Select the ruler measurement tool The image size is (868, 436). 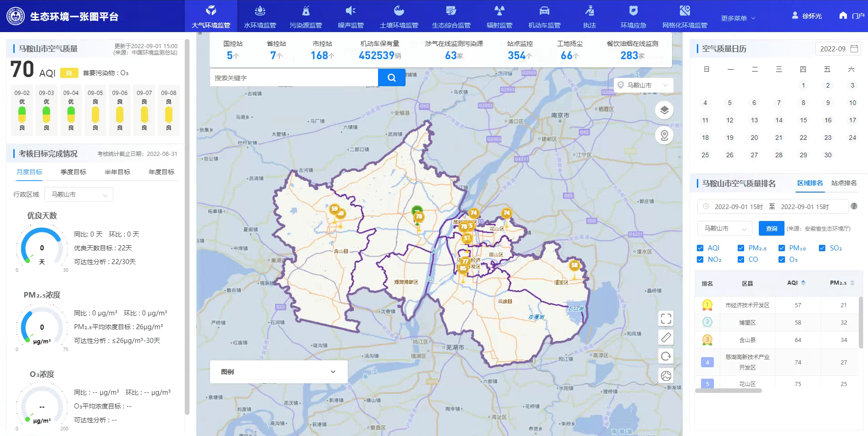[666, 337]
